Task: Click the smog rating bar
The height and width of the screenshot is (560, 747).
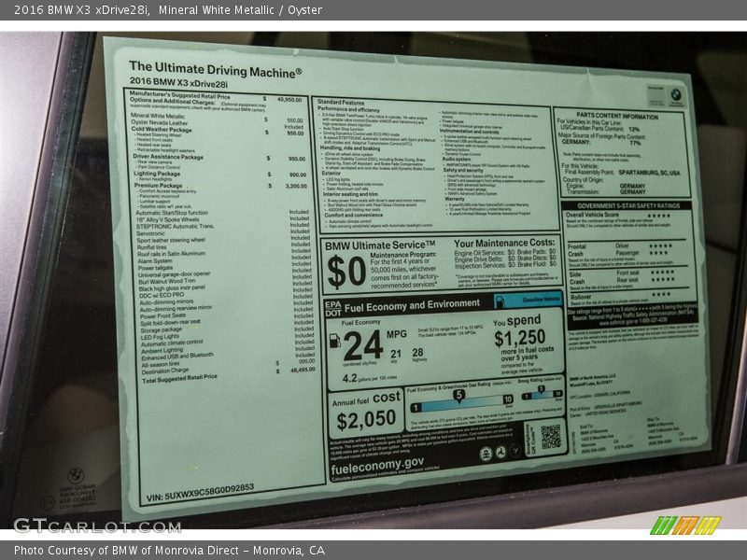Action: 543,394
